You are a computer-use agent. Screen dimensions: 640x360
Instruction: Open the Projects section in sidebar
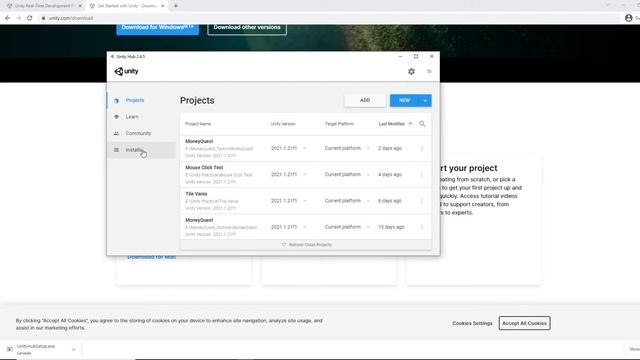click(x=142, y=100)
